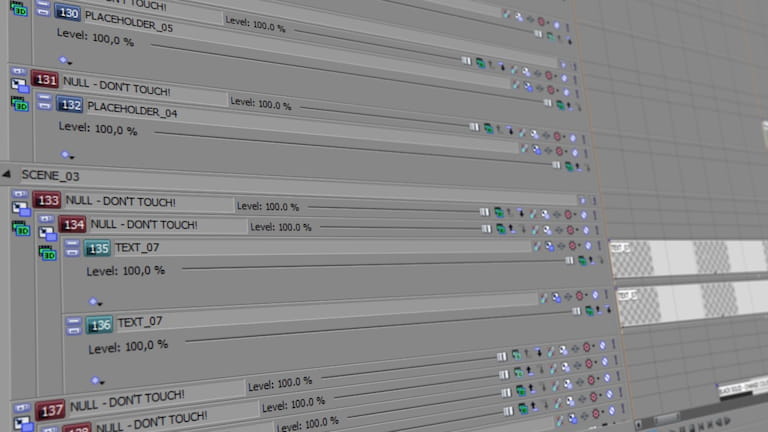Click track number badge 133

click(x=47, y=200)
